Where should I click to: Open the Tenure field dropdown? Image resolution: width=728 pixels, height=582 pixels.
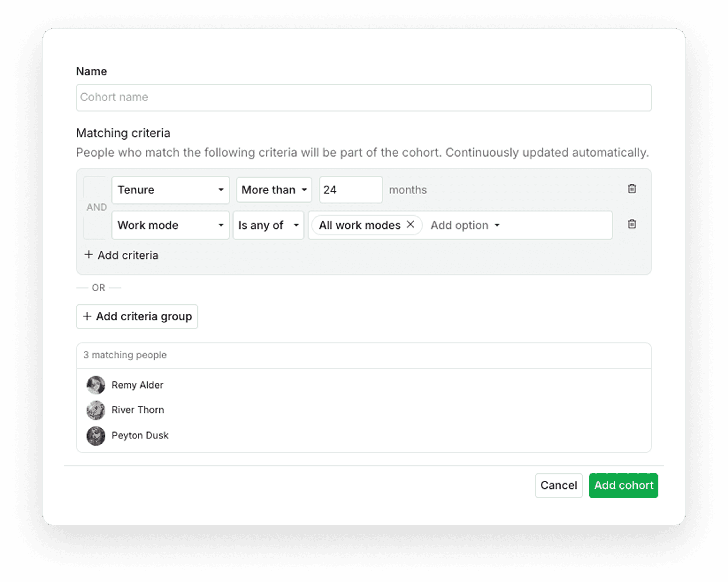click(x=171, y=190)
